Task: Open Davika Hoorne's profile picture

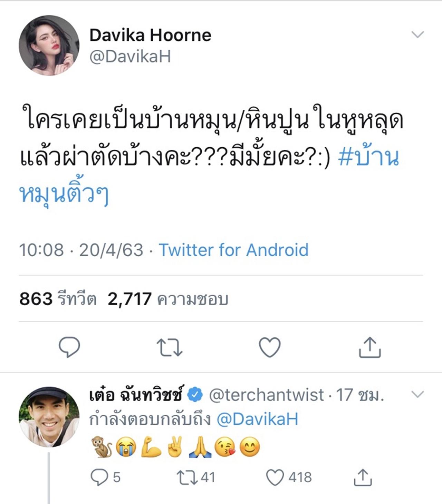Action: [x=49, y=45]
